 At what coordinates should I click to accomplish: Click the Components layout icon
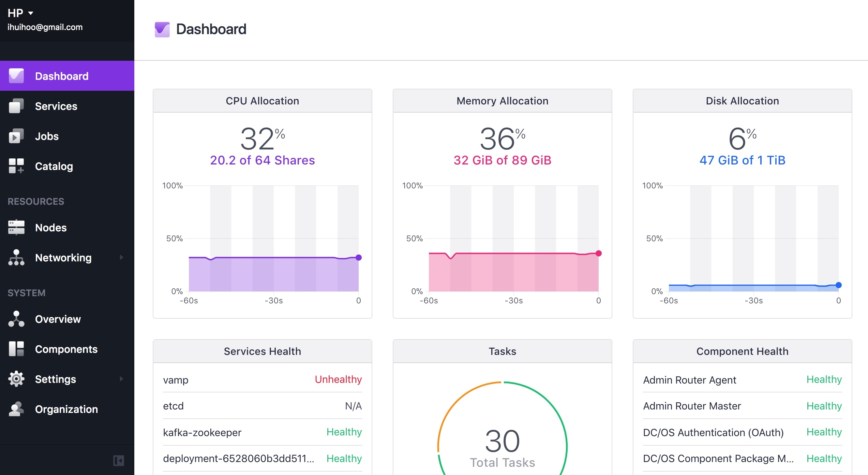(x=16, y=349)
